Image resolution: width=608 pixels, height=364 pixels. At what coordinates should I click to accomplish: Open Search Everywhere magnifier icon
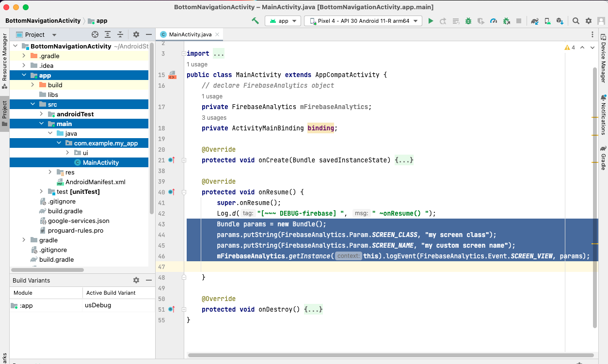pyautogui.click(x=576, y=21)
